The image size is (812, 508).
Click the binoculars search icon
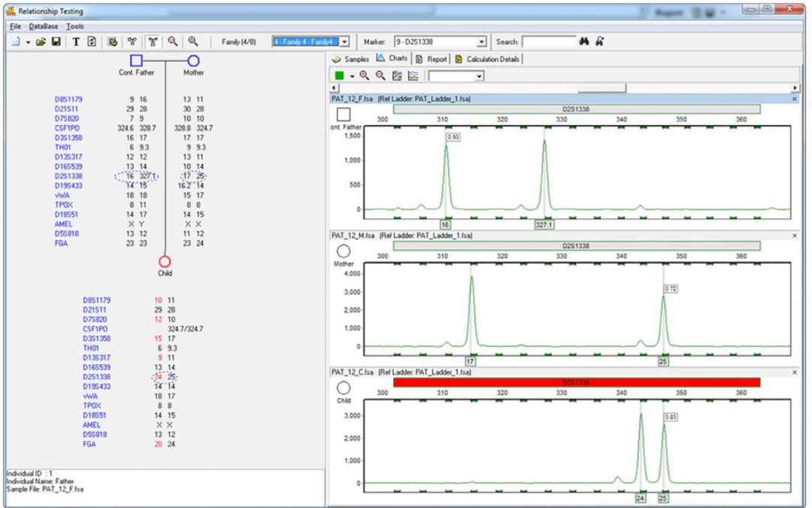point(584,41)
